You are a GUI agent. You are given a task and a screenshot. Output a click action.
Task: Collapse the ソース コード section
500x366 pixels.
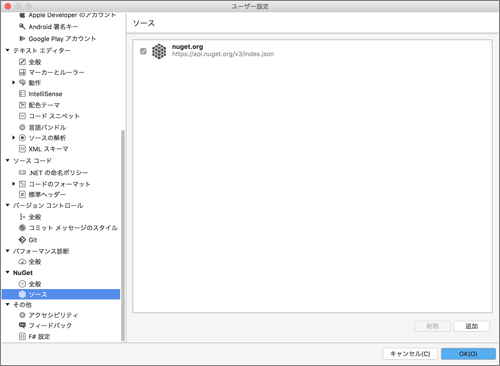pyautogui.click(x=8, y=160)
